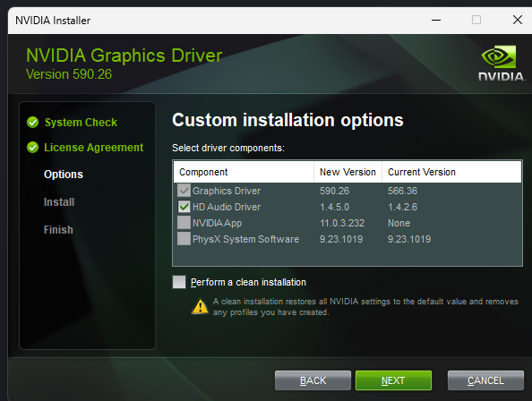Minimize the NVIDIA Installer window

point(436,20)
